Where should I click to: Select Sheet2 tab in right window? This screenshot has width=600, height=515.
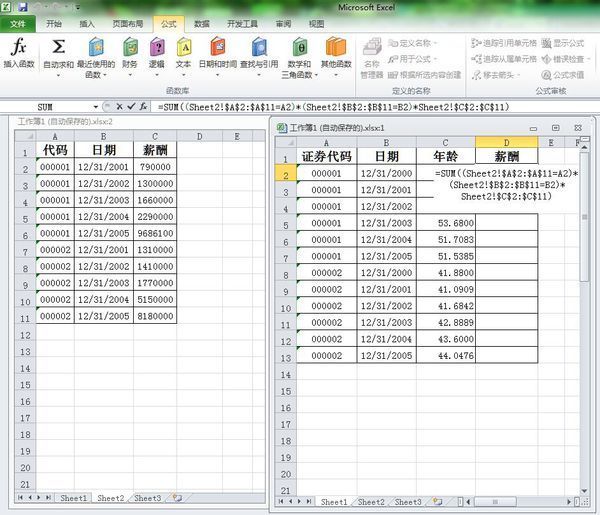click(x=371, y=502)
